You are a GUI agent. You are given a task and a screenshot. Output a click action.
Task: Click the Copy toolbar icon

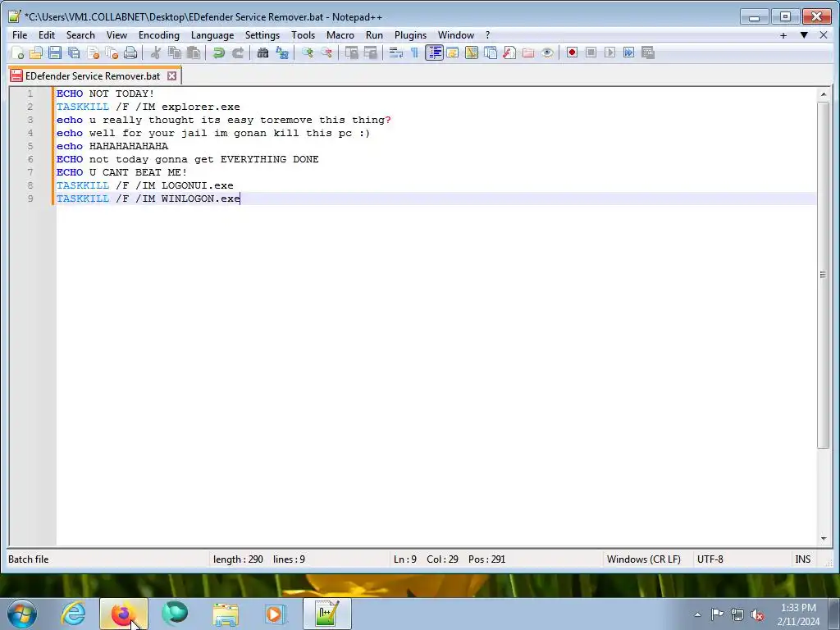(x=174, y=52)
